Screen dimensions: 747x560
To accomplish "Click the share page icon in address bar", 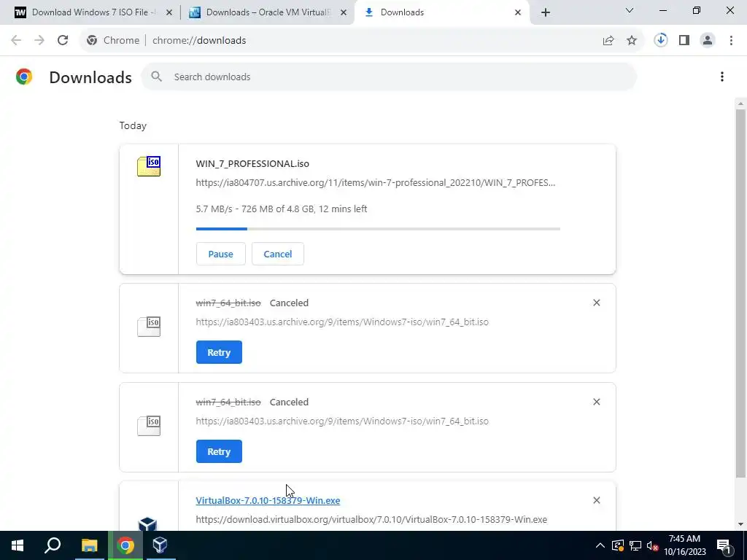I will coord(608,41).
